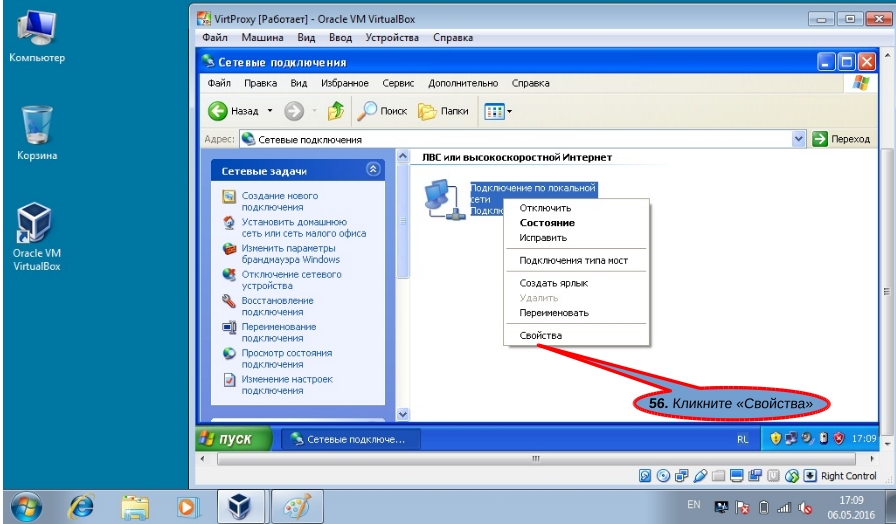Open VirtualBox Машина menu

[262, 38]
